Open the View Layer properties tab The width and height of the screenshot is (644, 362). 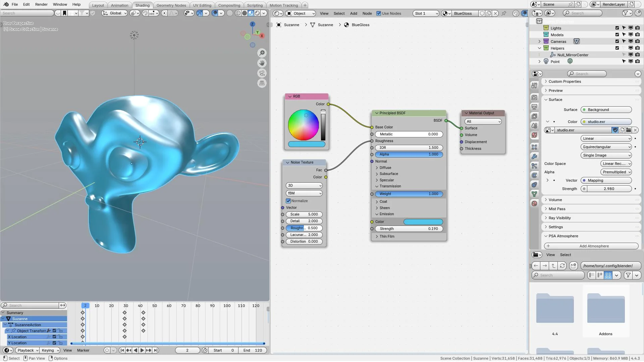coord(534,116)
